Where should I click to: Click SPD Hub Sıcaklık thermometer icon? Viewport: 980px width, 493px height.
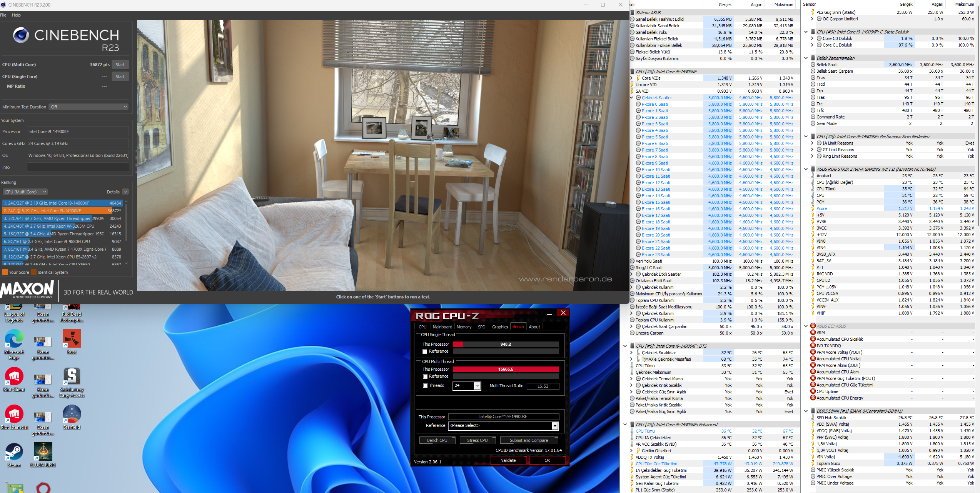813,417
